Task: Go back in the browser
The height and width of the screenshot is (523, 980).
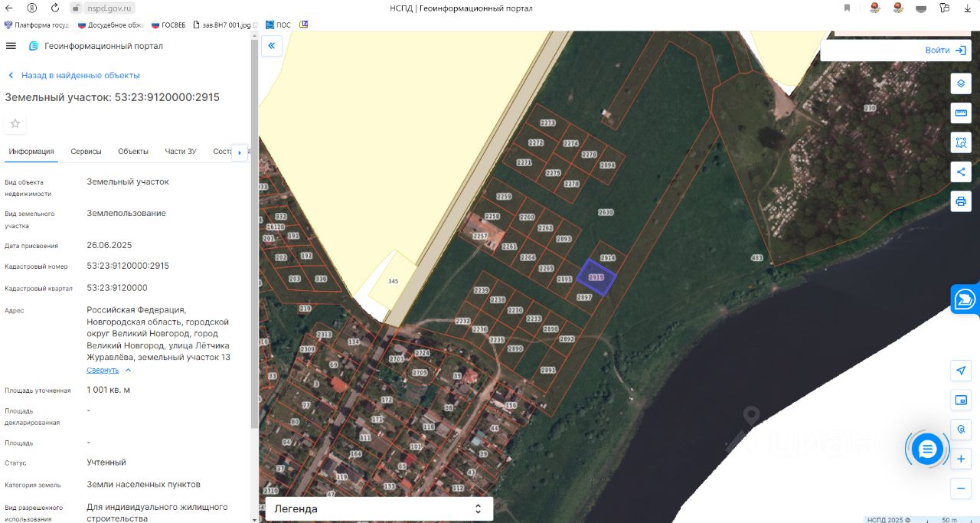Action: (10, 8)
